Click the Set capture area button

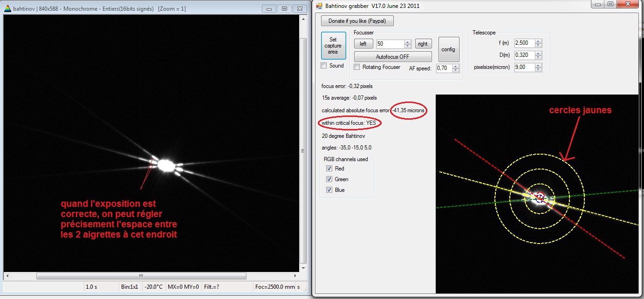(333, 46)
